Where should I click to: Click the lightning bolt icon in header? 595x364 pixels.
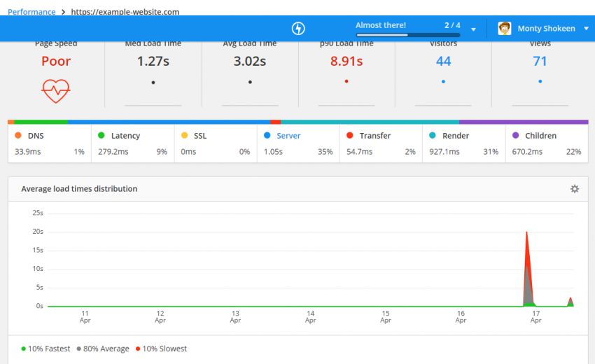click(298, 29)
